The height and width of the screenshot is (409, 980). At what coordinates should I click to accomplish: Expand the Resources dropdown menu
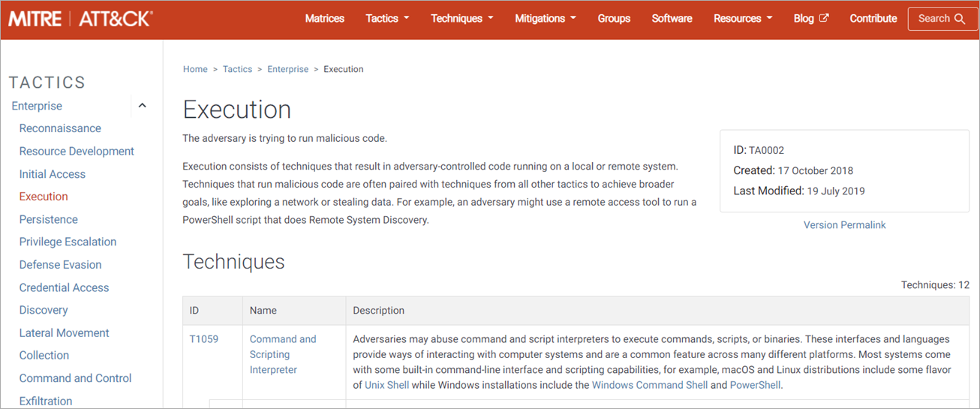pos(742,19)
